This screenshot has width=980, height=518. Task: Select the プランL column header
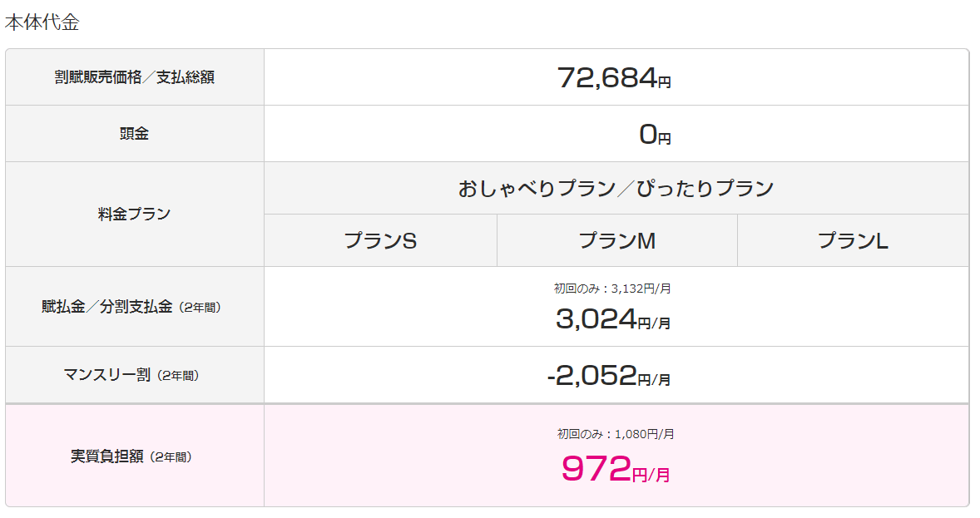(853, 240)
